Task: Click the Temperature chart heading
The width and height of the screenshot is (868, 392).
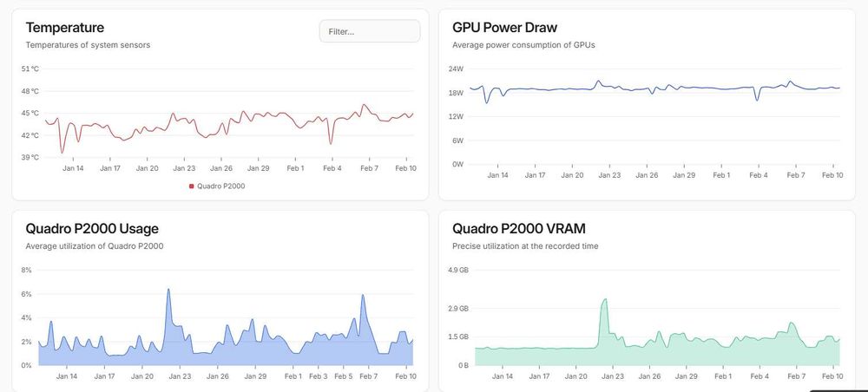Action: coord(65,28)
